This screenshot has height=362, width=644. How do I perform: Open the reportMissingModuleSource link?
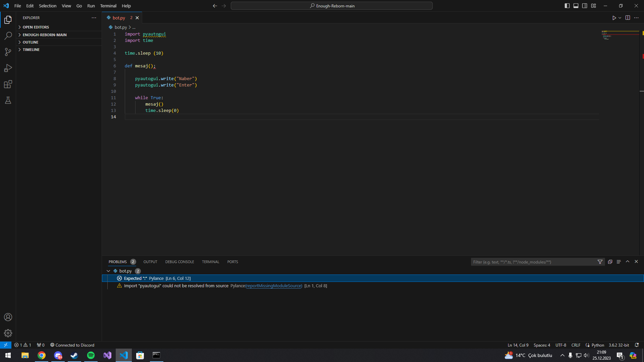[274, 286]
